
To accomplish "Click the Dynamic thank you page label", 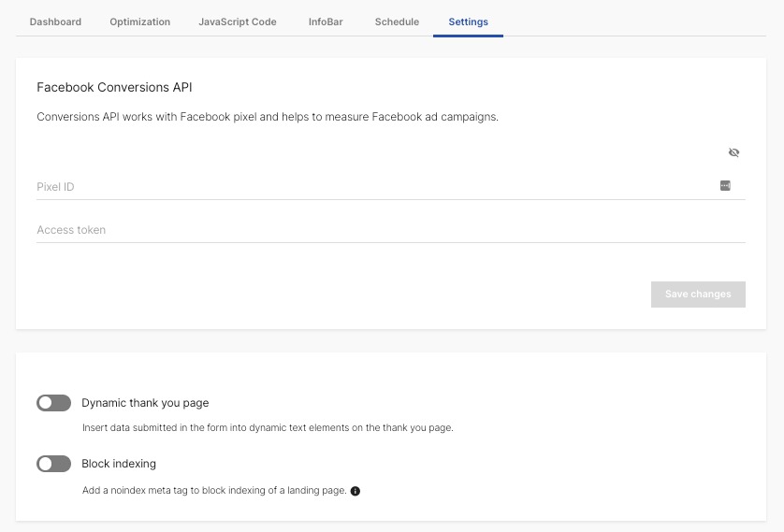I will (x=145, y=403).
